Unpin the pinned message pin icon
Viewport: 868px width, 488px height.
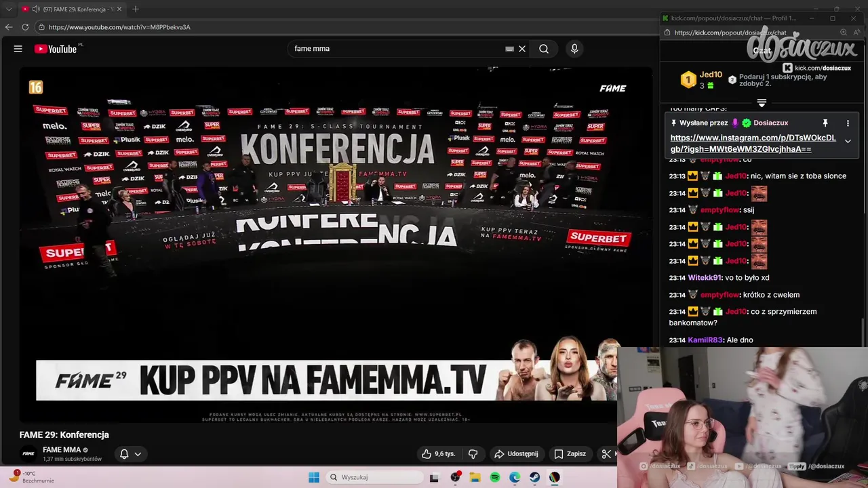[x=825, y=123]
